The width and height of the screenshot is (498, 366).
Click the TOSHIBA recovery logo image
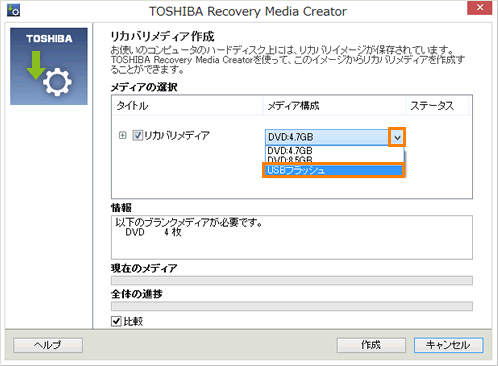tap(49, 66)
